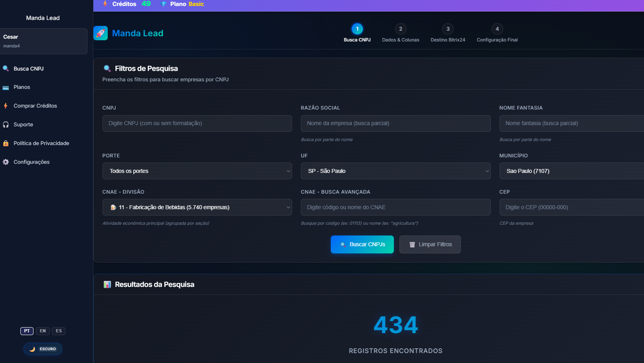Image resolution: width=644 pixels, height=363 pixels.
Task: Go to step 3 Destino Bitrix24
Action: [x=448, y=29]
